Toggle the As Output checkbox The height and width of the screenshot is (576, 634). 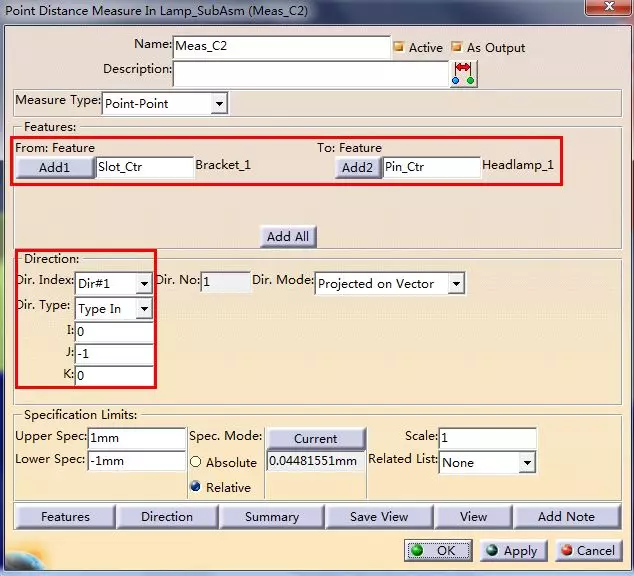tap(457, 47)
